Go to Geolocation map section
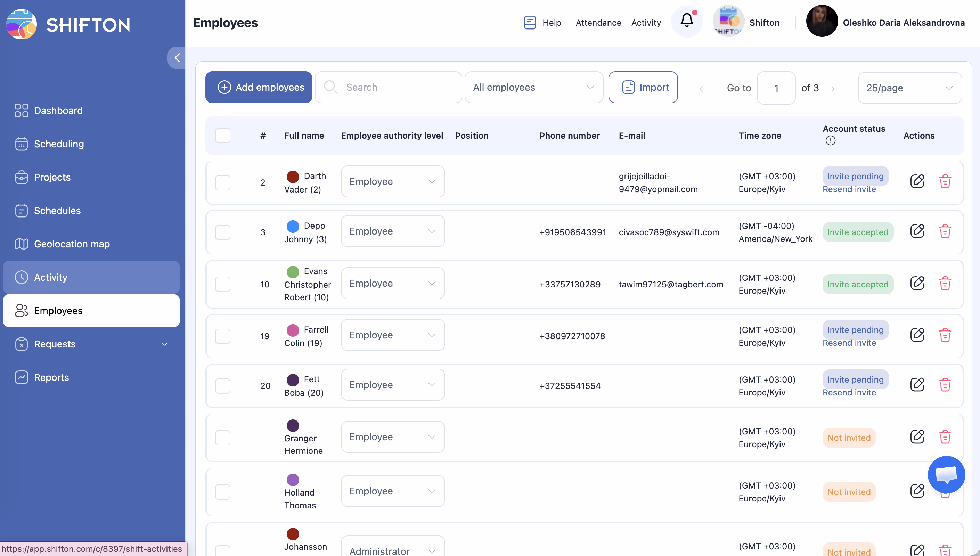The image size is (980, 556). pyautogui.click(x=72, y=244)
